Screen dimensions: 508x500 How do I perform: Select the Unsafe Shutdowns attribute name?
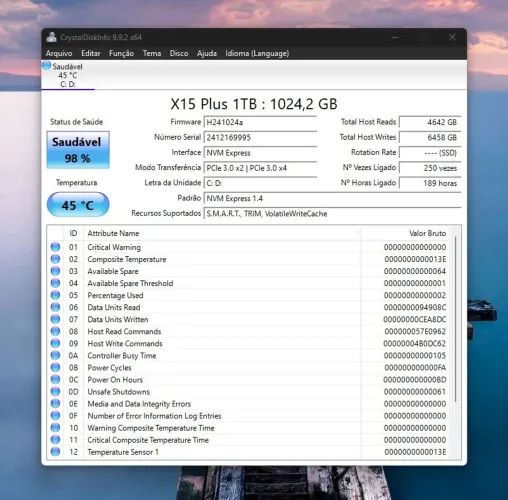118,392
